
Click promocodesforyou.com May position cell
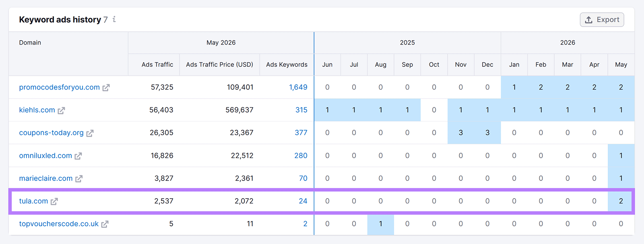pos(621,87)
